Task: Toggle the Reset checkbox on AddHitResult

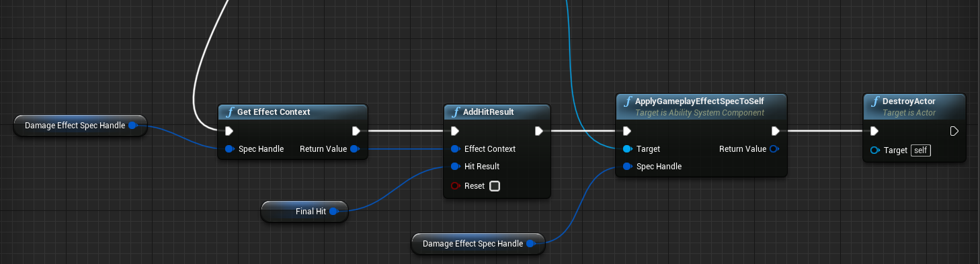Action: pos(495,186)
